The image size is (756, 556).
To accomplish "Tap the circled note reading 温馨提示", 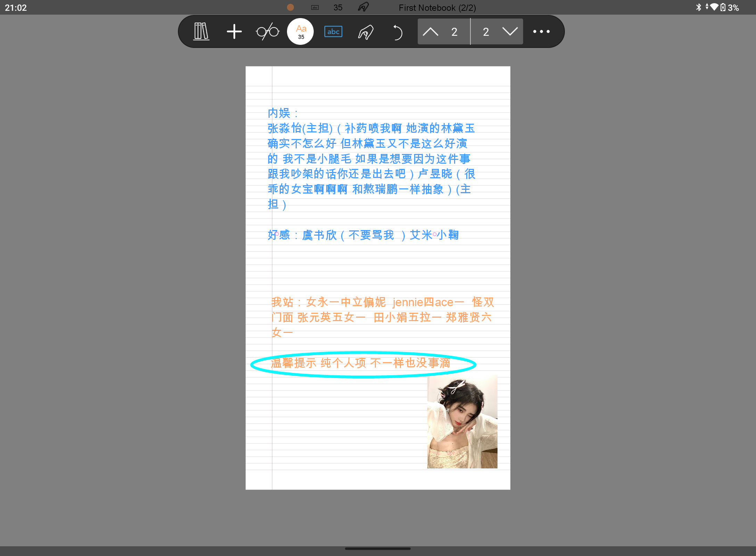I will [x=362, y=363].
